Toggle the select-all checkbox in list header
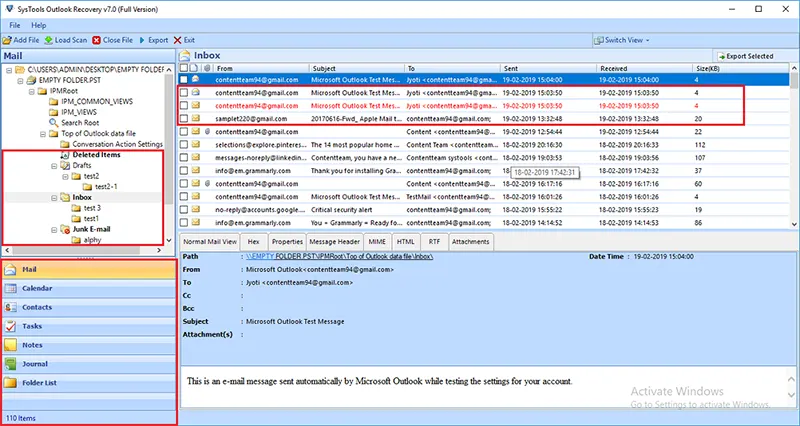 pos(184,68)
